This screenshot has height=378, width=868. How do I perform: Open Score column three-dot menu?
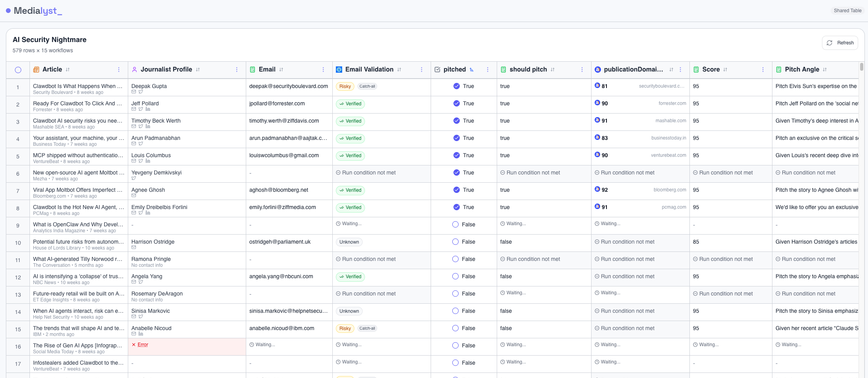pyautogui.click(x=763, y=70)
